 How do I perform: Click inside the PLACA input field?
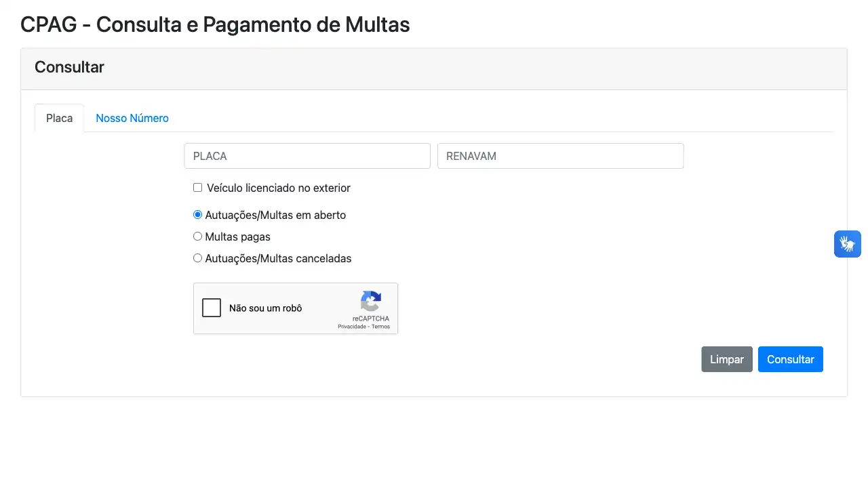coord(307,156)
